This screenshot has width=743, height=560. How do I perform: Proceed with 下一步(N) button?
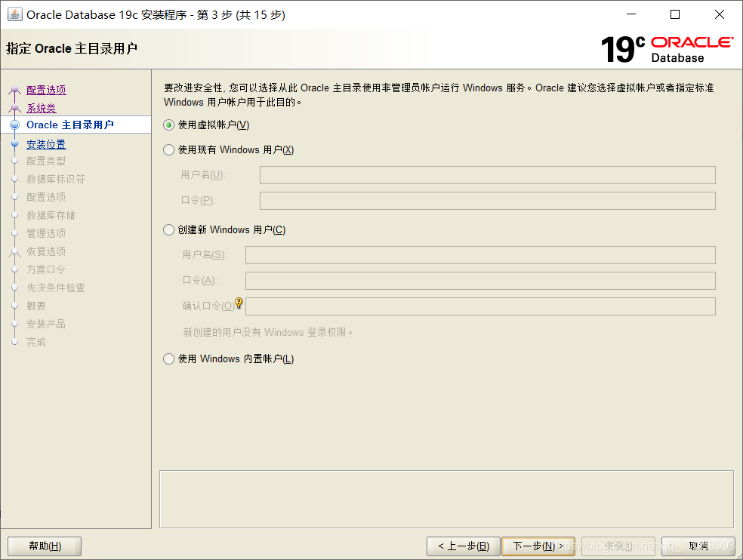[538, 546]
